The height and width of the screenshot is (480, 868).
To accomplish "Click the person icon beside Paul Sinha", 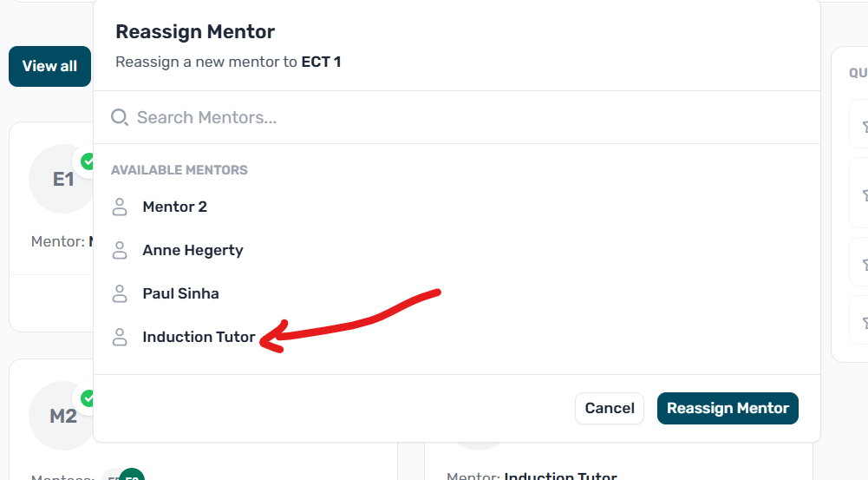I will (120, 293).
